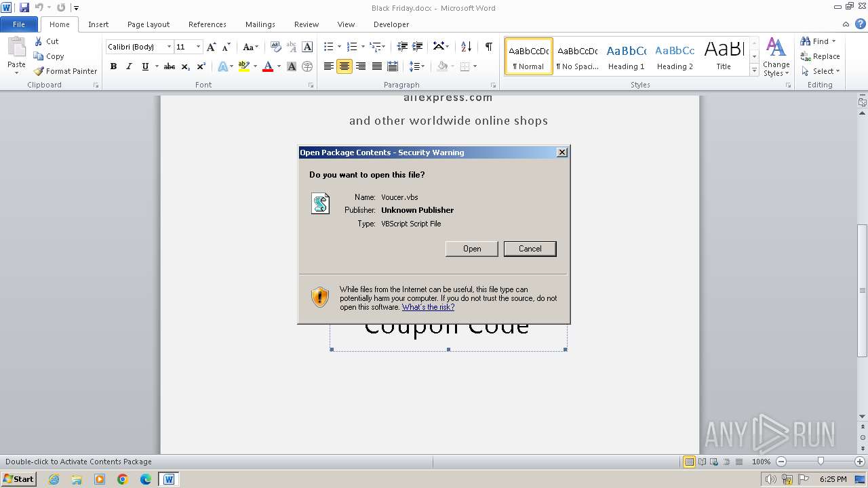The width and height of the screenshot is (868, 488).
Task: Click the Paste icon in Clipboard group
Action: [x=16, y=49]
